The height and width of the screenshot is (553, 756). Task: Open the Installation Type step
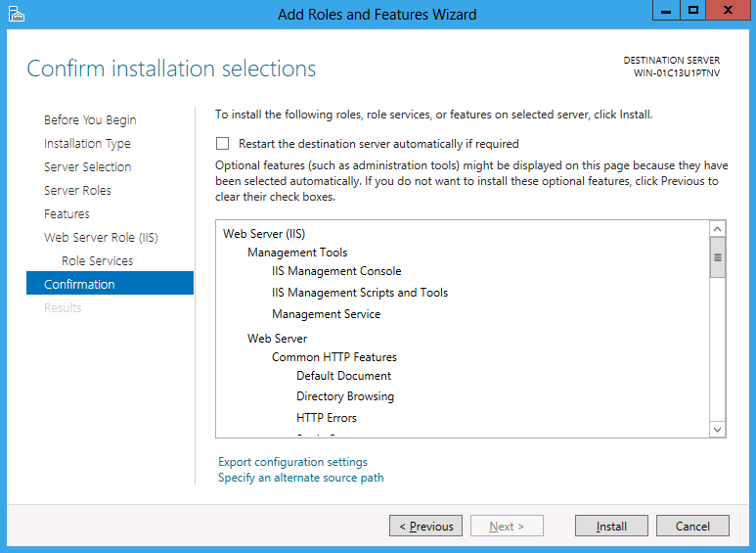87,143
